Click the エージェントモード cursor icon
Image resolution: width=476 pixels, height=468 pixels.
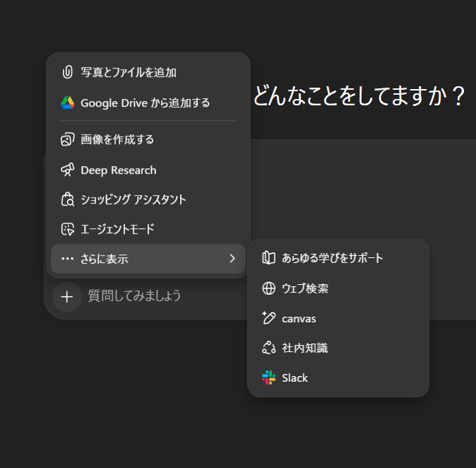click(x=68, y=230)
